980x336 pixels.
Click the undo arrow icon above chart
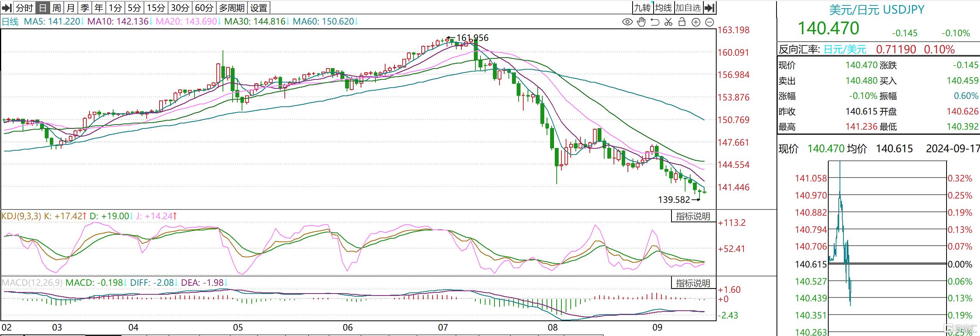pos(655,22)
